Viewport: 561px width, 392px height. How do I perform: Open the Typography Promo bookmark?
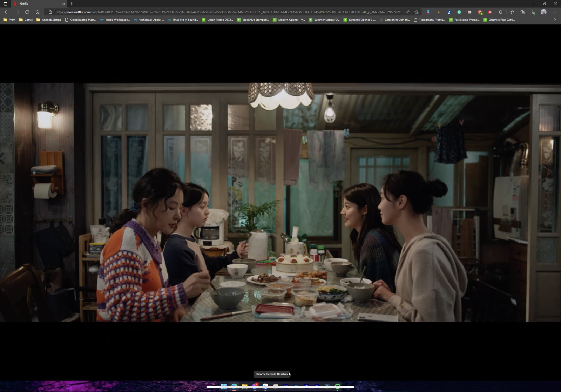tap(429, 20)
